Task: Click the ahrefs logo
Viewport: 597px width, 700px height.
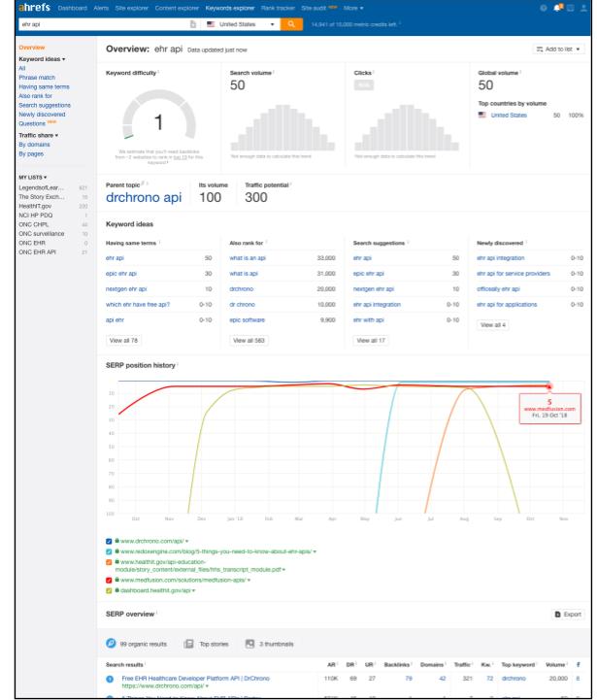Action: tap(34, 8)
